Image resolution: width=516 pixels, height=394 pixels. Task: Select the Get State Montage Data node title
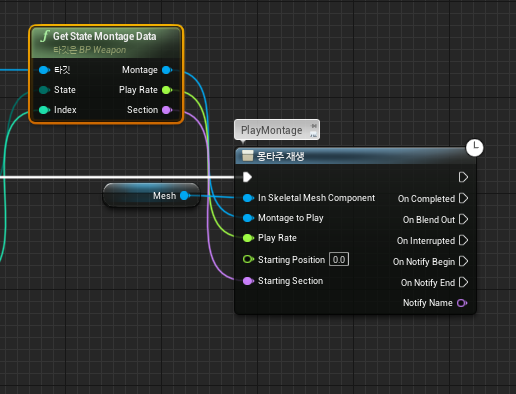(105, 36)
